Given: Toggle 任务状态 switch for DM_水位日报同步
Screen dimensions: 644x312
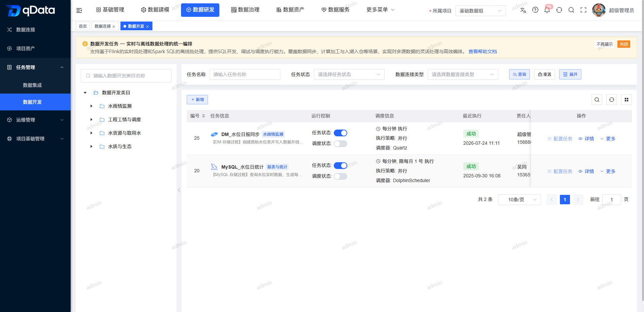Looking at the screenshot, I should pyautogui.click(x=341, y=133).
